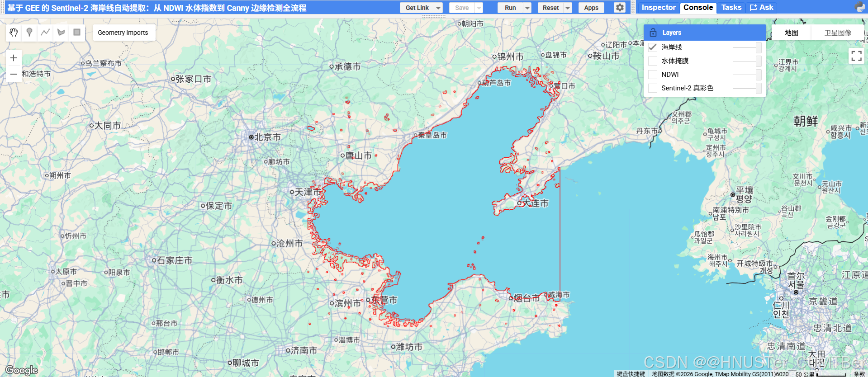This screenshot has width=868, height=377.
Task: Open the settings gear menu
Action: coord(620,8)
